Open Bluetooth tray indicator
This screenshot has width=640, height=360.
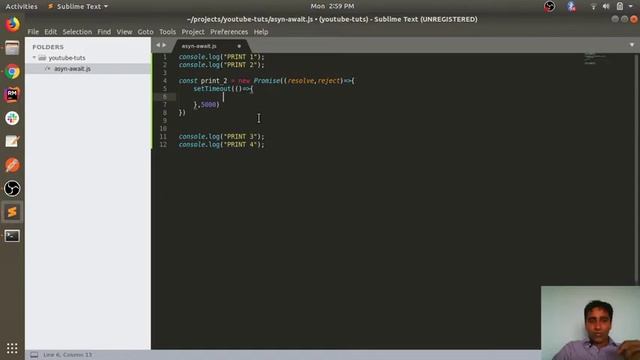pyautogui.click(x=571, y=6)
